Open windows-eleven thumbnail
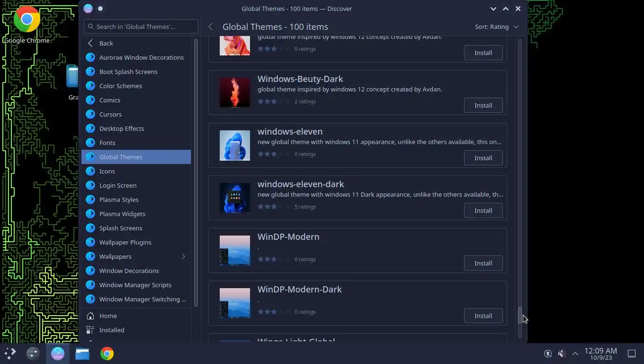 (235, 145)
